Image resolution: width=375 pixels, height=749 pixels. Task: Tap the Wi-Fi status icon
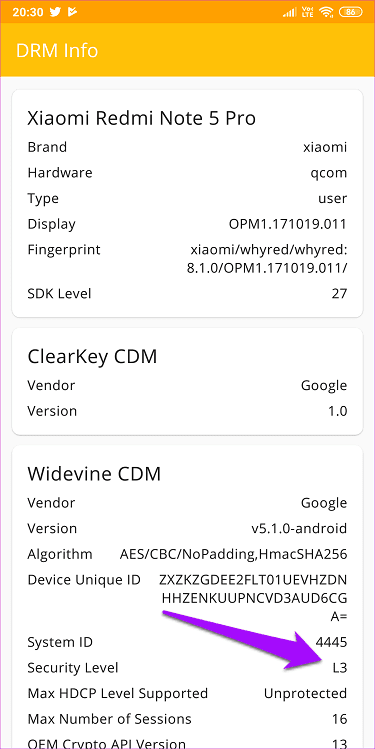326,12
